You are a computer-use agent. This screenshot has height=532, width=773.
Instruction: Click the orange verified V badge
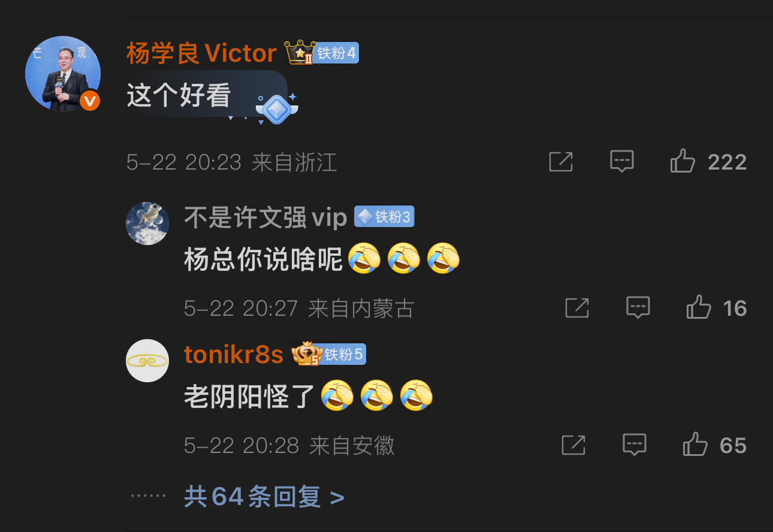(90, 101)
